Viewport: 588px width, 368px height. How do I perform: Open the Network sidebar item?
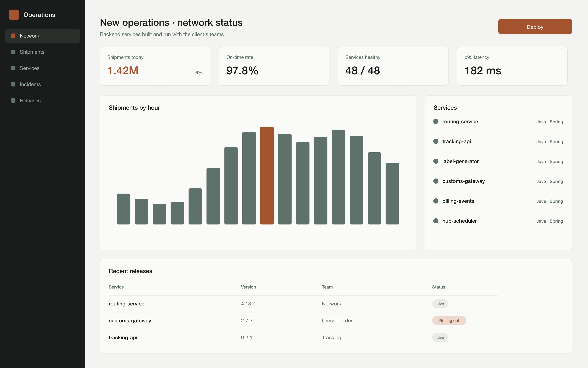coord(42,36)
